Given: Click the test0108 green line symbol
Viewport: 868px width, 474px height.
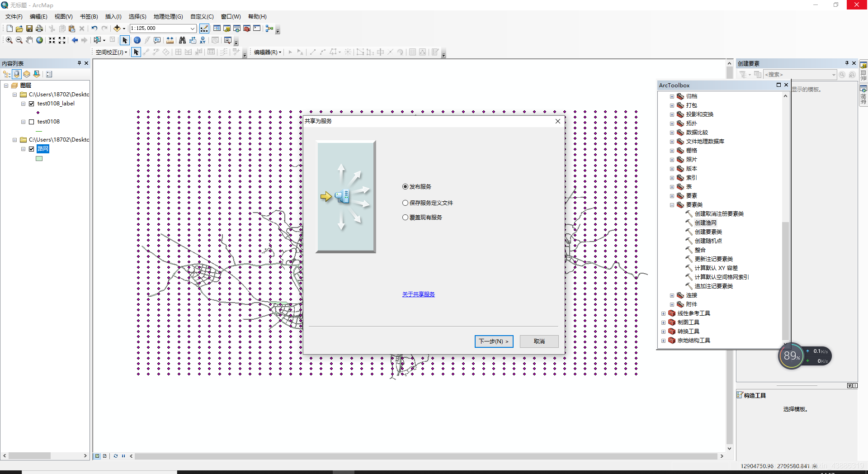Looking at the screenshot, I should pos(39,131).
